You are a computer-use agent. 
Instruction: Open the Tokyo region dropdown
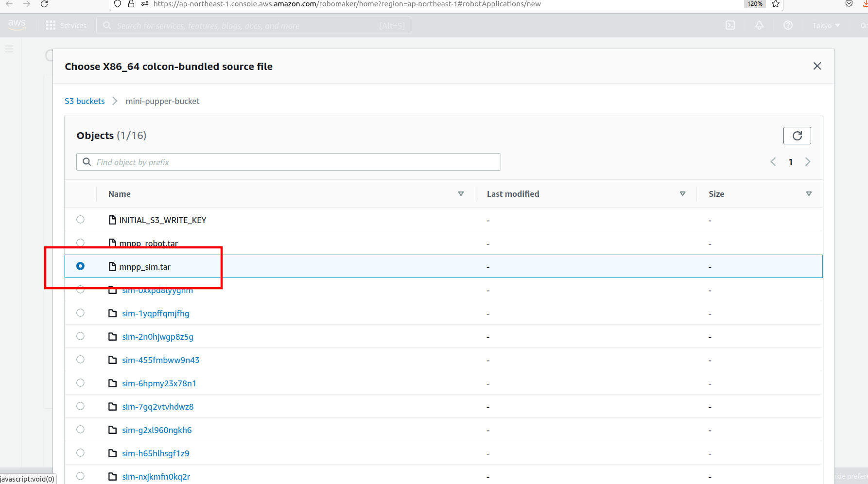click(826, 26)
